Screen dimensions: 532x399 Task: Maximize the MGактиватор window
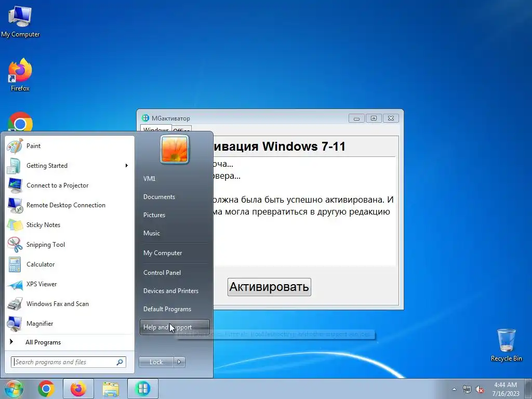click(374, 118)
